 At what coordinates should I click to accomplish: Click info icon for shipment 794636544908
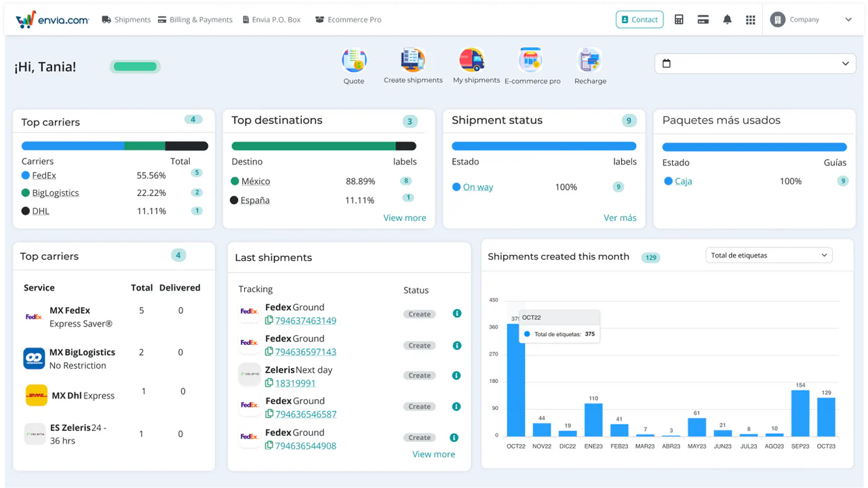[x=454, y=438]
